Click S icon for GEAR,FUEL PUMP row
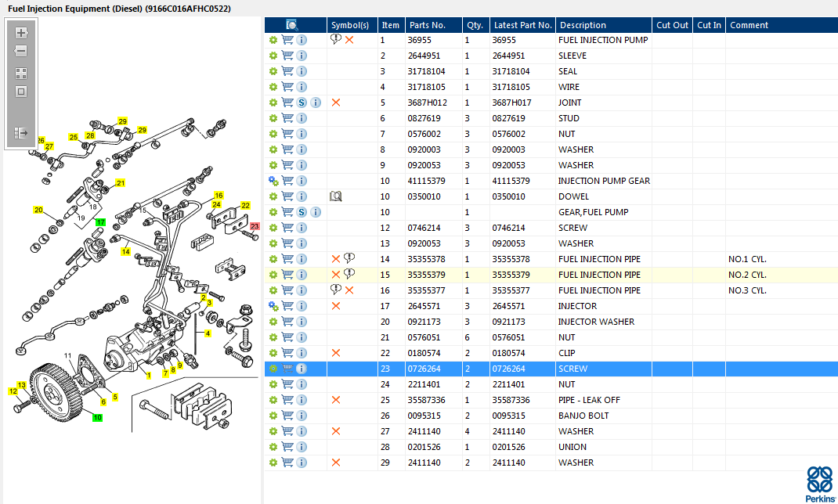 click(x=302, y=212)
